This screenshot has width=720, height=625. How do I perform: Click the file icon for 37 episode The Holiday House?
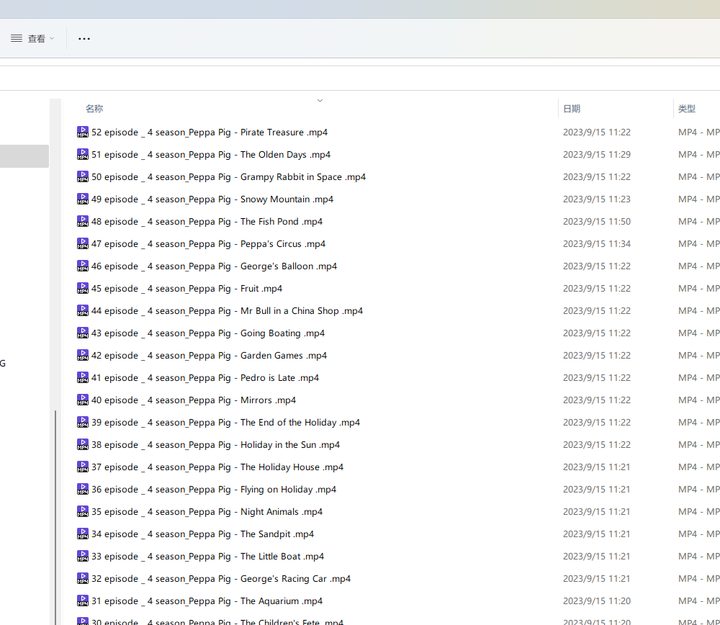tap(83, 467)
